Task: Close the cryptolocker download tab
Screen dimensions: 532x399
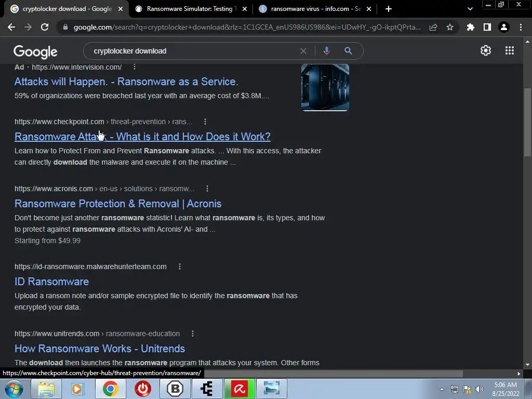Action: click(x=121, y=9)
